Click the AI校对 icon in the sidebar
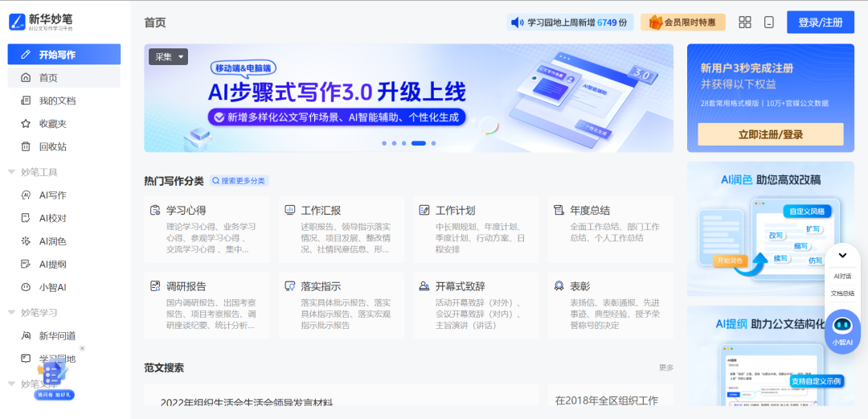This screenshot has height=419, width=868. 26,218
